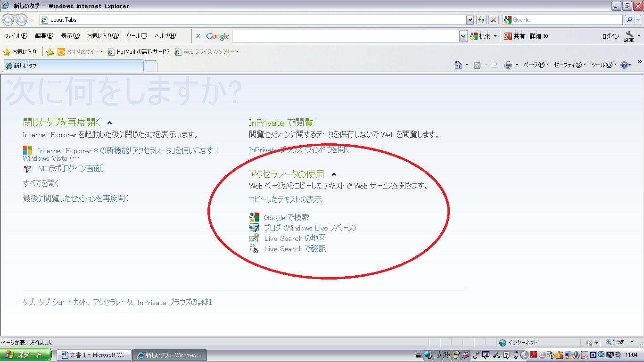The image size is (644, 362).
Task: Click Live Search の地図 accelerator link
Action: coord(295,238)
